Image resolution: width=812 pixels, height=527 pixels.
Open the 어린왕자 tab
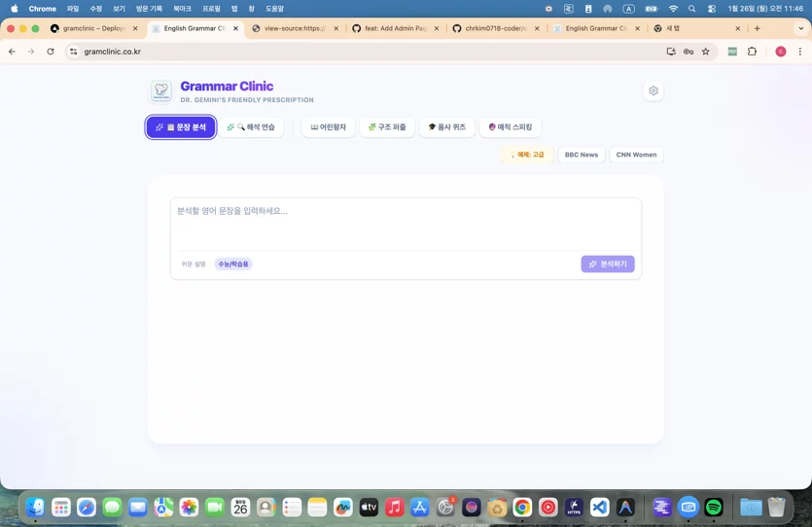(x=329, y=126)
